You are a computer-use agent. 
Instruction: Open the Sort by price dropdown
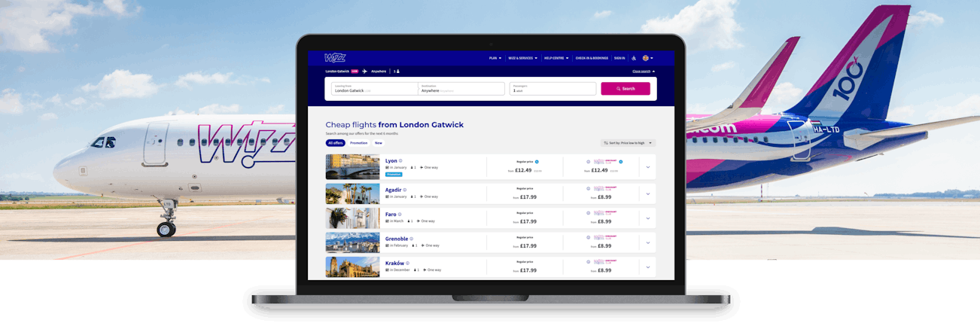[628, 143]
